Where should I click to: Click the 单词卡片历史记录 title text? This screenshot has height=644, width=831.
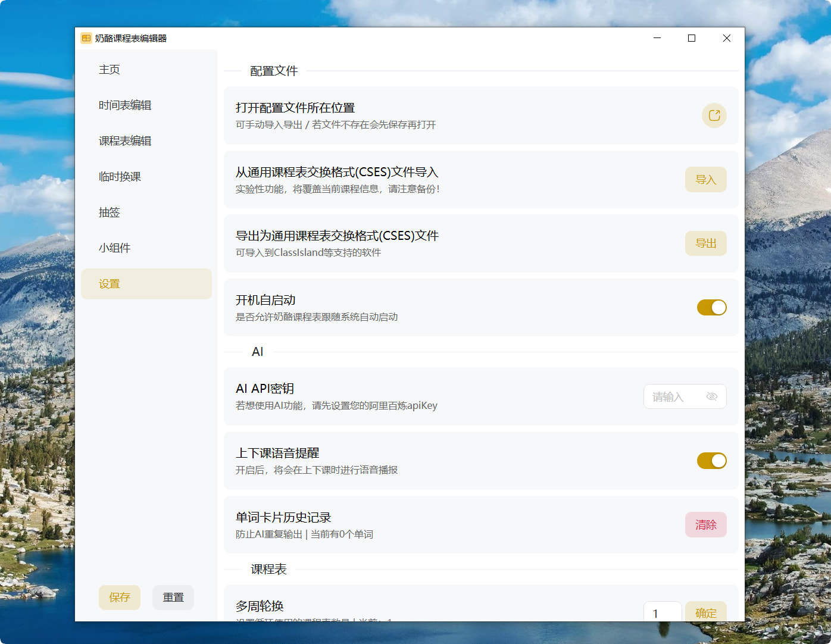283,517
